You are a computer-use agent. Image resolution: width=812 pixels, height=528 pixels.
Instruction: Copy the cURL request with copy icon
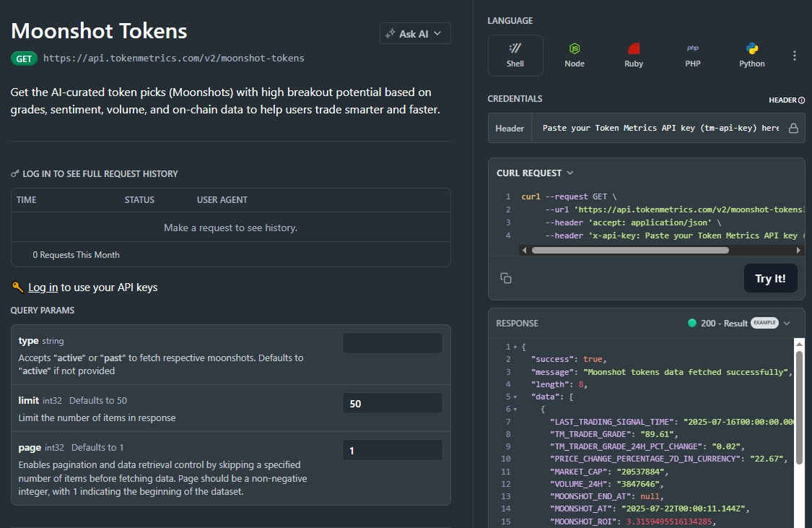coord(506,278)
